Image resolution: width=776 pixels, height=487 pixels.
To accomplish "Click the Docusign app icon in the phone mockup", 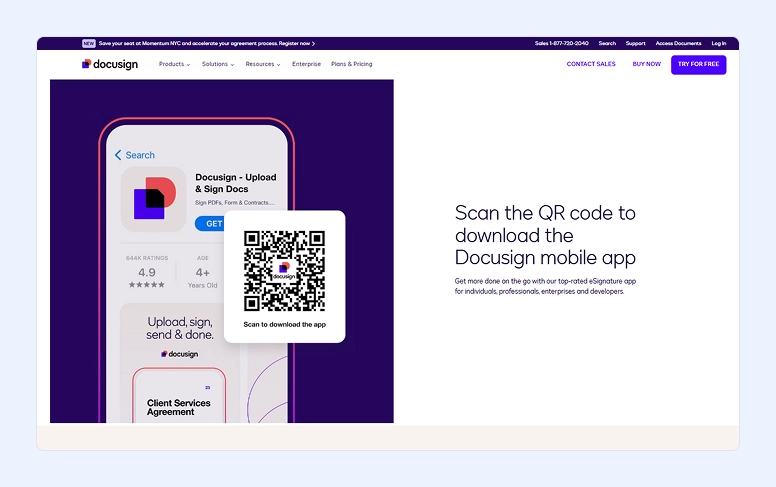I will [153, 199].
